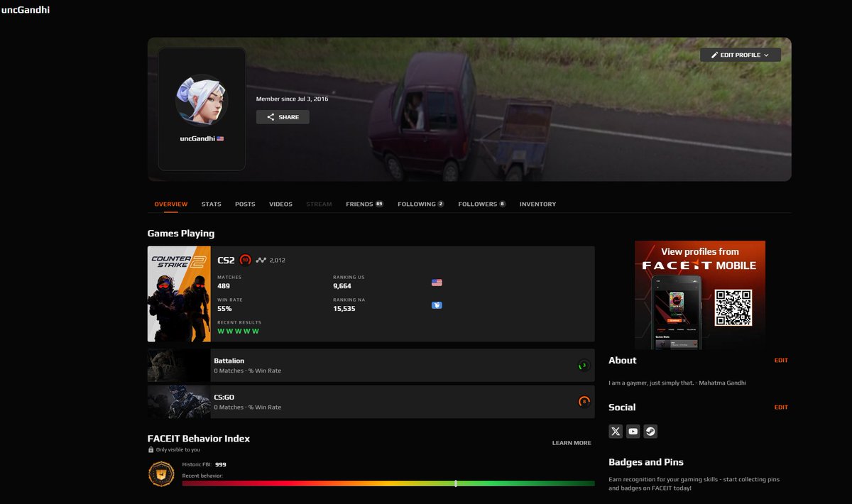This screenshot has width=852, height=504.
Task: Open the Friends tab
Action: click(364, 204)
